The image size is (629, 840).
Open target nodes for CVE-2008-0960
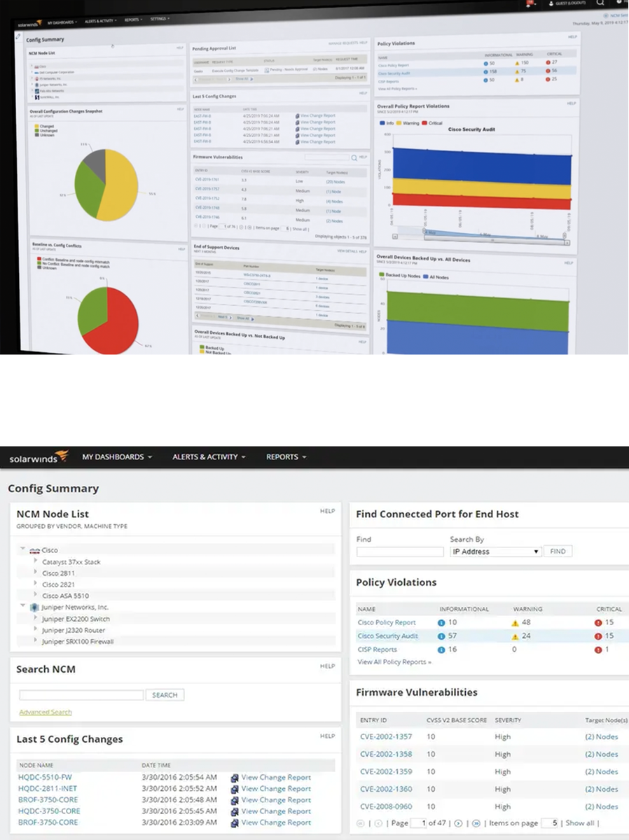pos(602,806)
